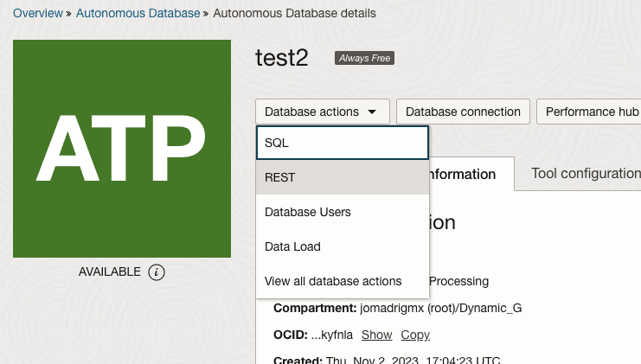Switch to the Tool configuration tab
This screenshot has height=364, width=641.
586,174
